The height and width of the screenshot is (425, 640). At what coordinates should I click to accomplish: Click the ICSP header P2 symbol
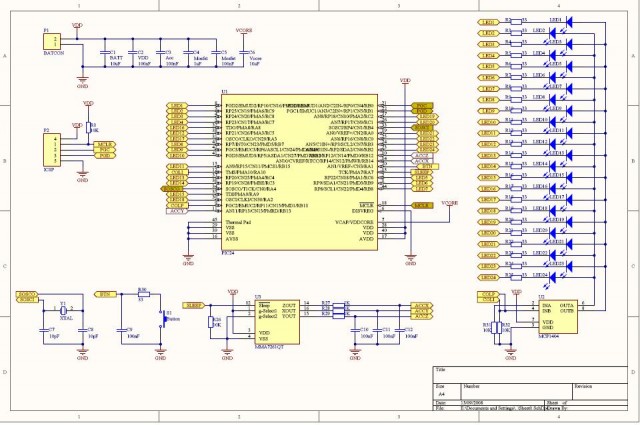(52, 150)
